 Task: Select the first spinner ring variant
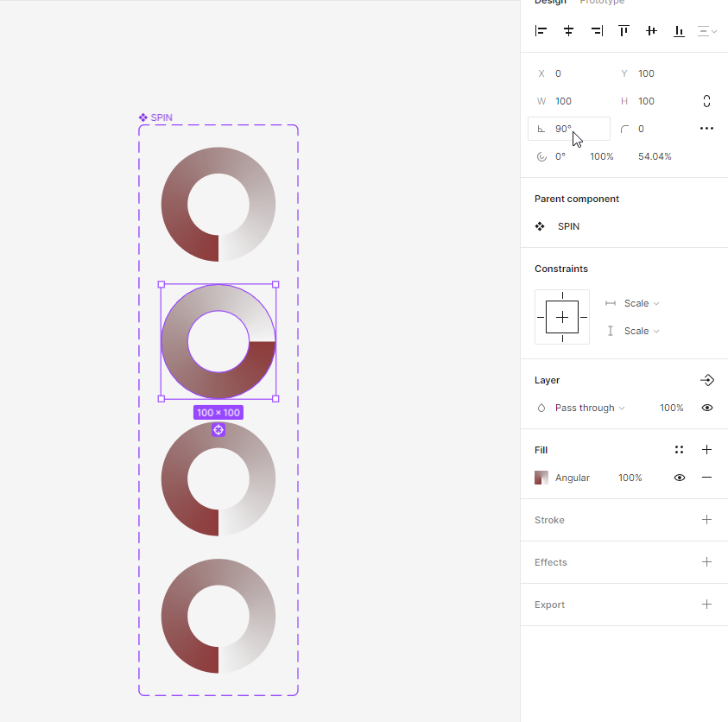[218, 205]
